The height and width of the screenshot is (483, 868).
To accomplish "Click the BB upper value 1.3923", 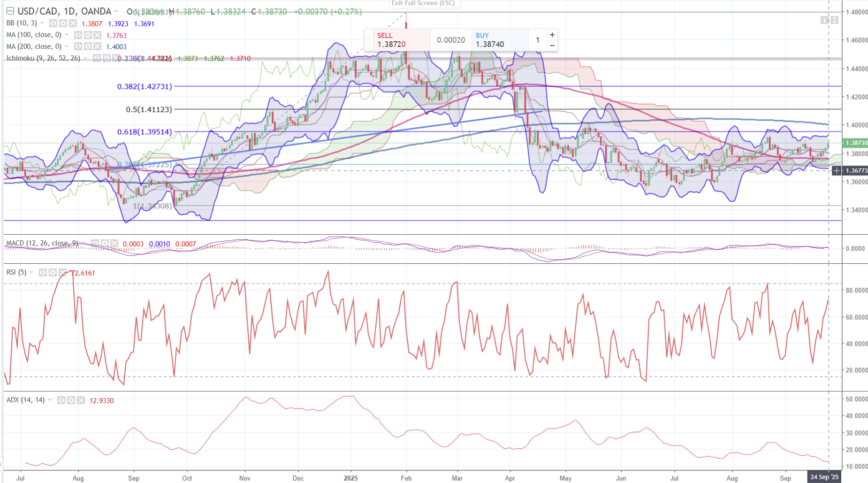I will tap(118, 23).
